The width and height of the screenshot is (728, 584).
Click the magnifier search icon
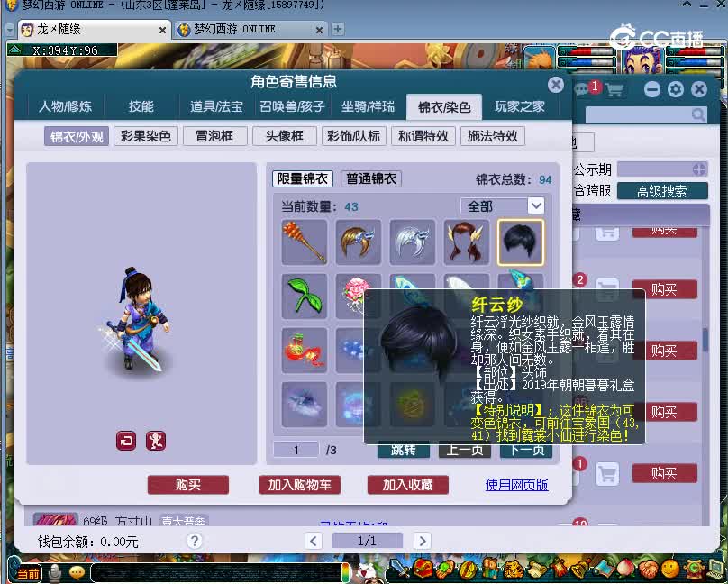click(x=698, y=114)
